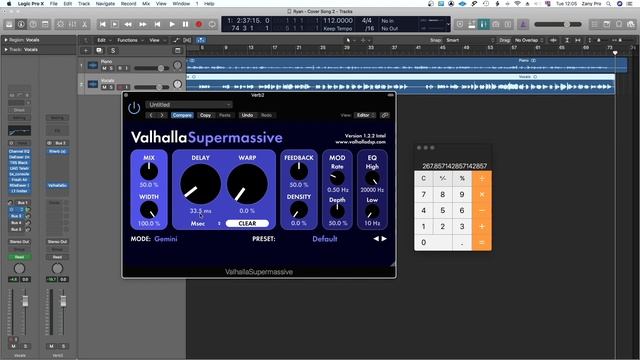The width and height of the screenshot is (640, 360).
Task: Open the Track menu in menu bar
Action: click(x=84, y=4)
